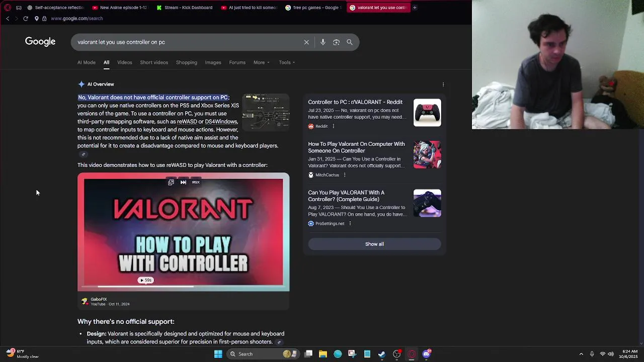Image resolution: width=644 pixels, height=362 pixels.
Task: Expand the More search filters dropdown
Action: point(262,62)
